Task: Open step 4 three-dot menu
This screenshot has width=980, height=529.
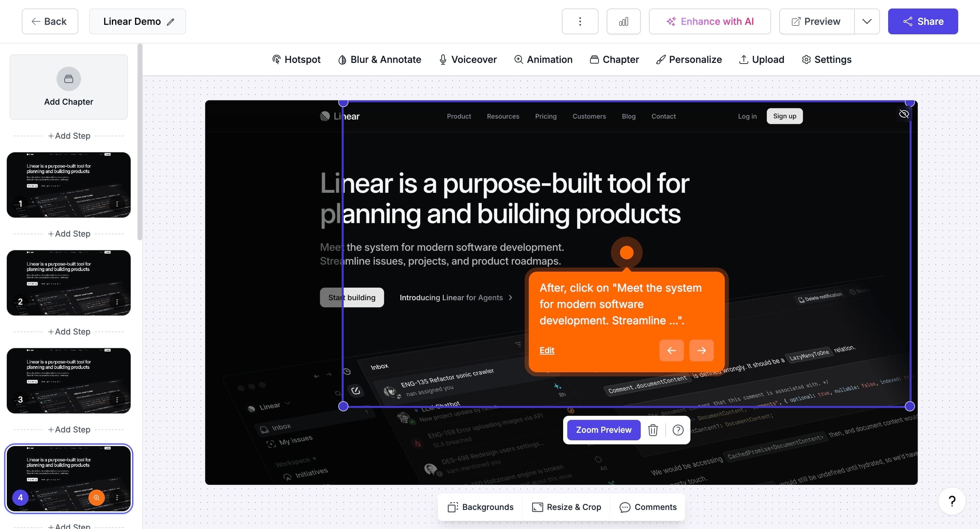Action: coord(117,497)
